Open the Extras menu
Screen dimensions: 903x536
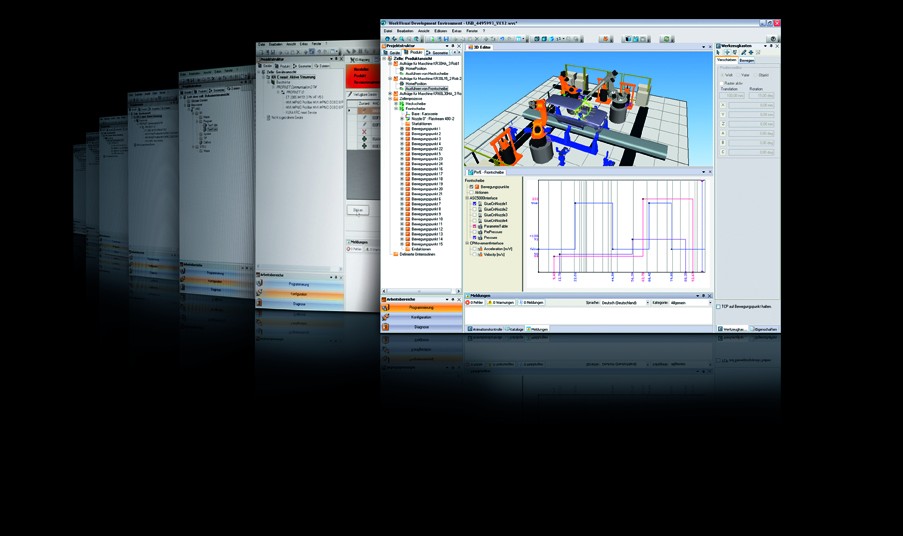[457, 31]
